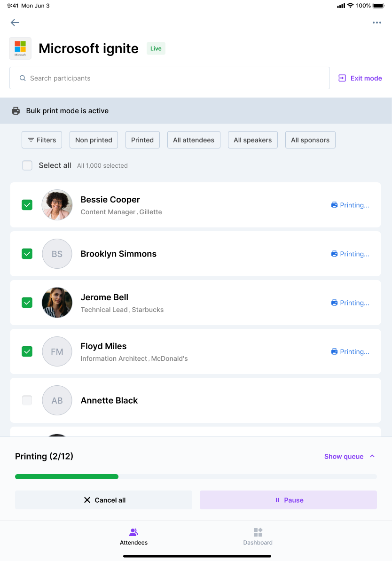The width and height of the screenshot is (392, 561).
Task: Select the All speakers filter
Action: pyautogui.click(x=253, y=140)
